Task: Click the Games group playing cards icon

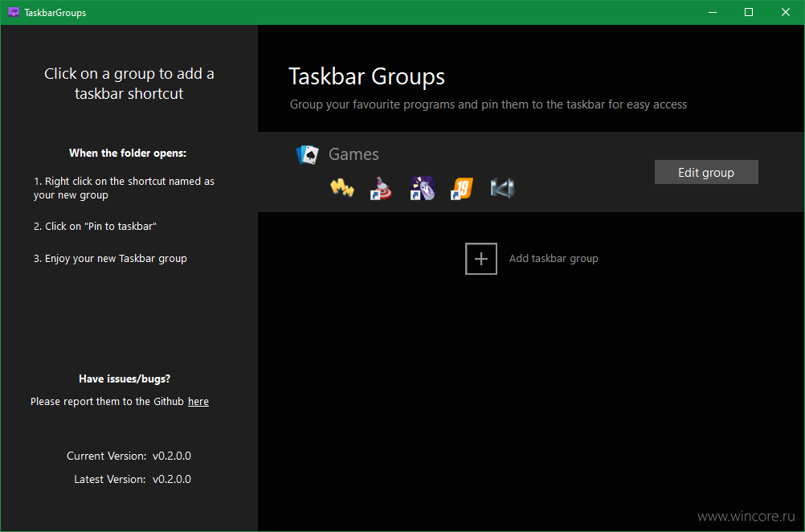Action: 307,154
